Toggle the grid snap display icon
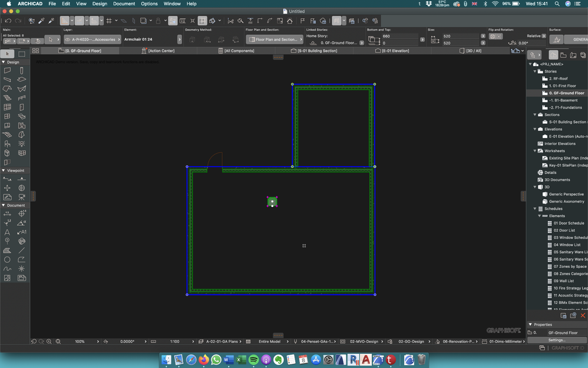 (x=109, y=21)
